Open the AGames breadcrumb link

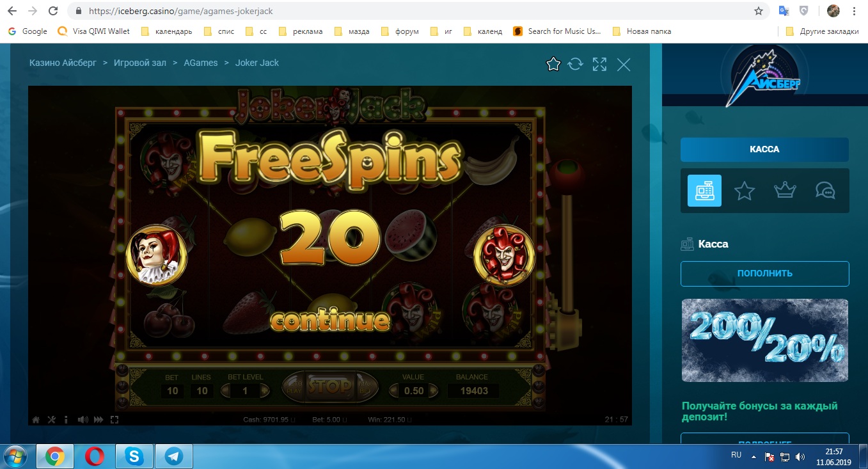click(201, 63)
